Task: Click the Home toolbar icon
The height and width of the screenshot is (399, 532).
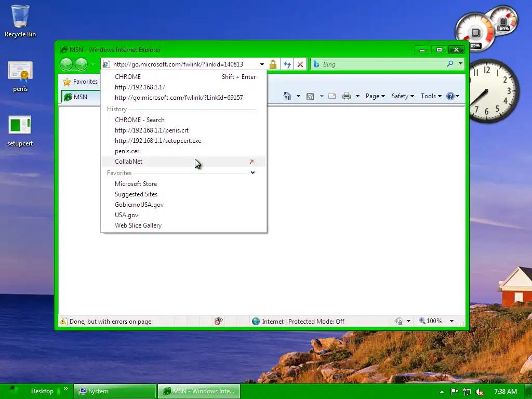Action: tap(287, 96)
